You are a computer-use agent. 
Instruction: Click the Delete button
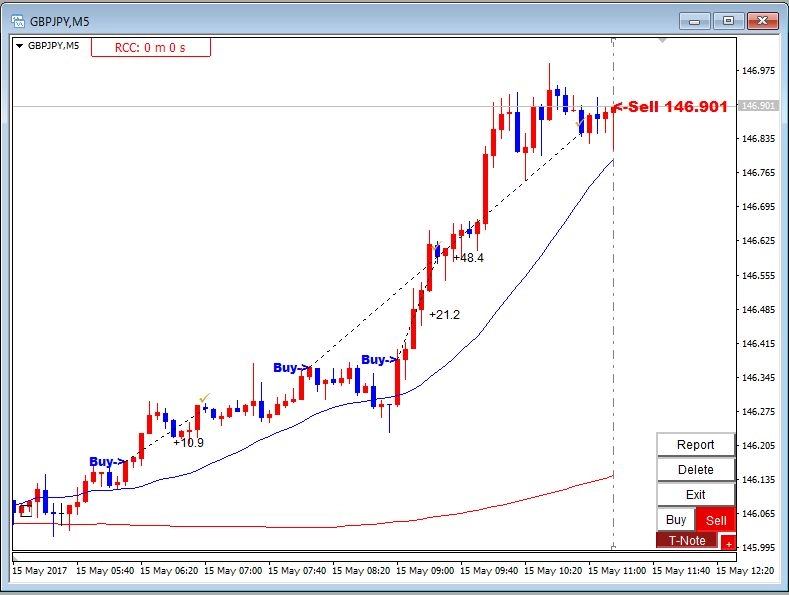(695, 470)
